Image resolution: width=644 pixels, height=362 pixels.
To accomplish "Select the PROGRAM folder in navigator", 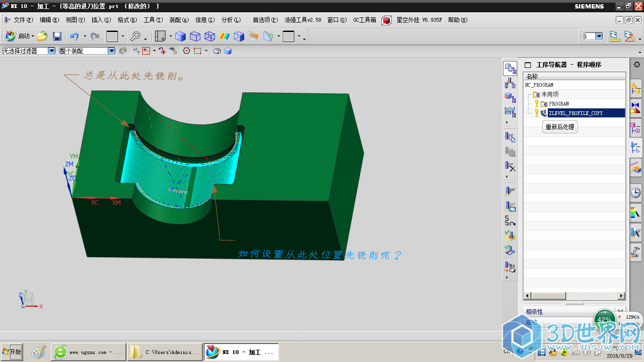I will pyautogui.click(x=559, y=104).
